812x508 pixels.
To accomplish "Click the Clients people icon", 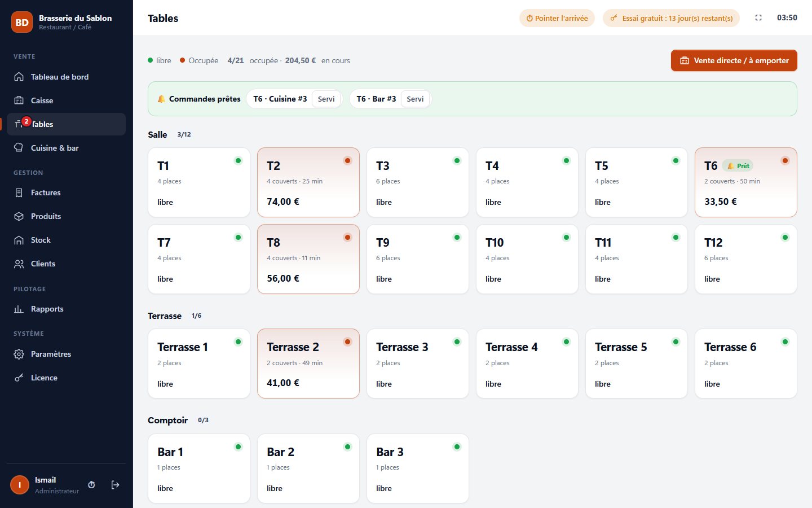I will pos(19,264).
